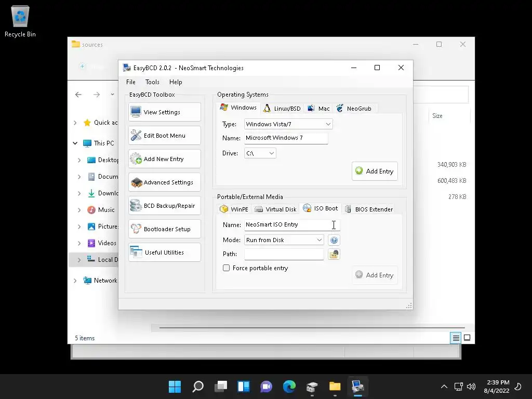Click forward arrow in sources window

pos(97,95)
